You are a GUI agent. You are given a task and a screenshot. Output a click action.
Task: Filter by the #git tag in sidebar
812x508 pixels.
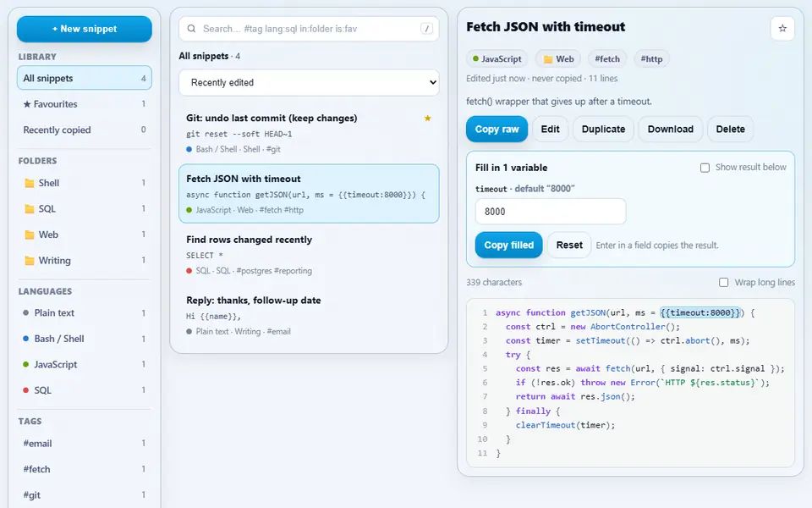click(x=85, y=495)
